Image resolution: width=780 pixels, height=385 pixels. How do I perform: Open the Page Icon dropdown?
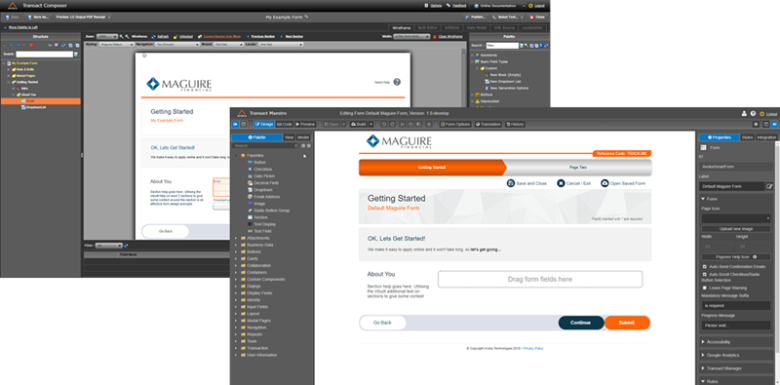click(736, 218)
